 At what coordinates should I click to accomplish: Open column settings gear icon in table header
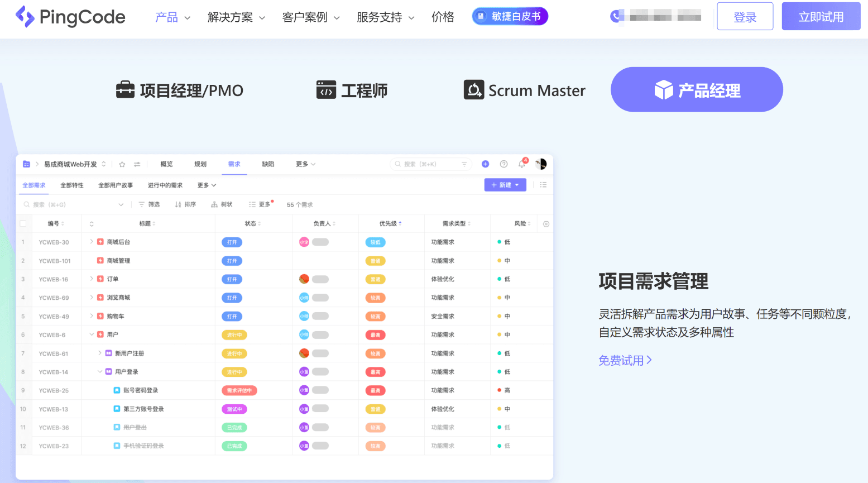(546, 224)
